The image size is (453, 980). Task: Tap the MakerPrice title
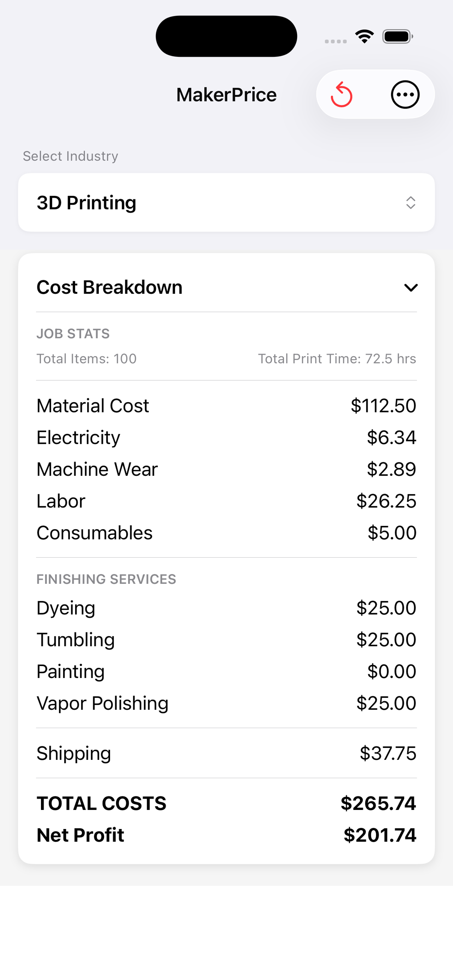tap(226, 94)
